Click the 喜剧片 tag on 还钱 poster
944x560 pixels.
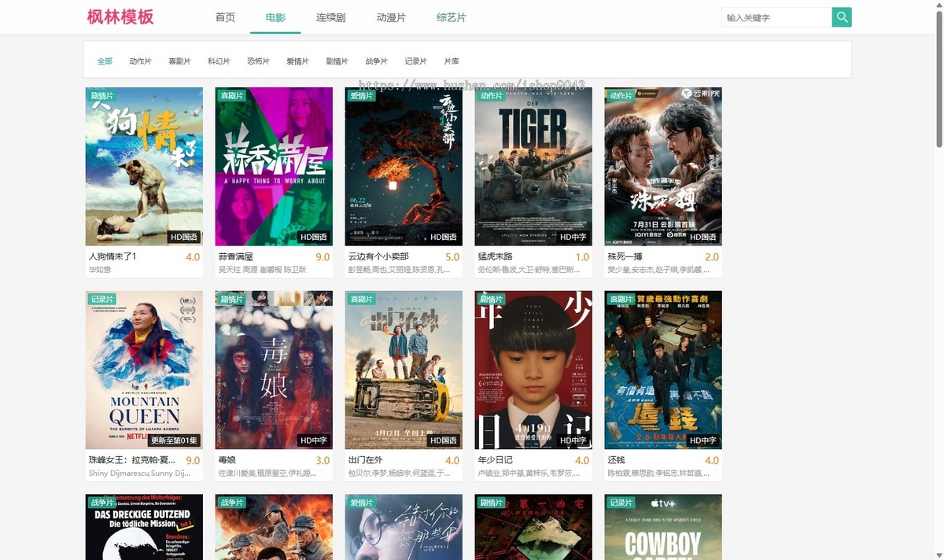[x=621, y=299]
